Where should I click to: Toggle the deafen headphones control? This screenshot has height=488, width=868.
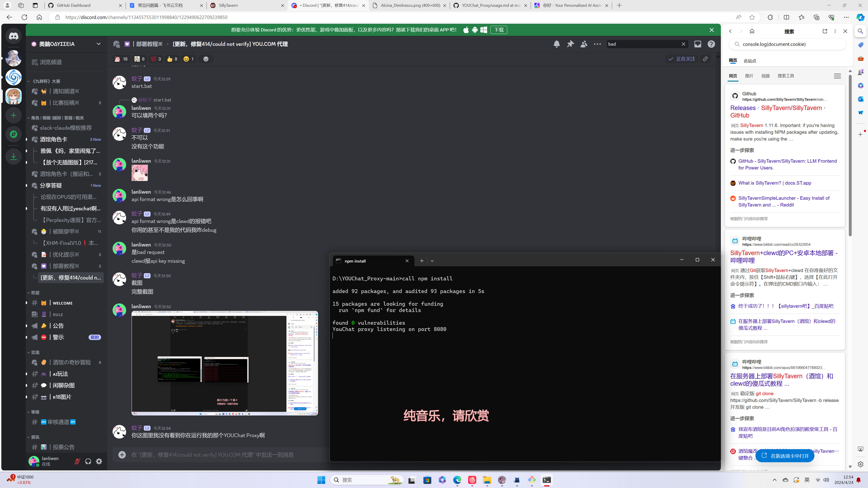click(x=88, y=461)
